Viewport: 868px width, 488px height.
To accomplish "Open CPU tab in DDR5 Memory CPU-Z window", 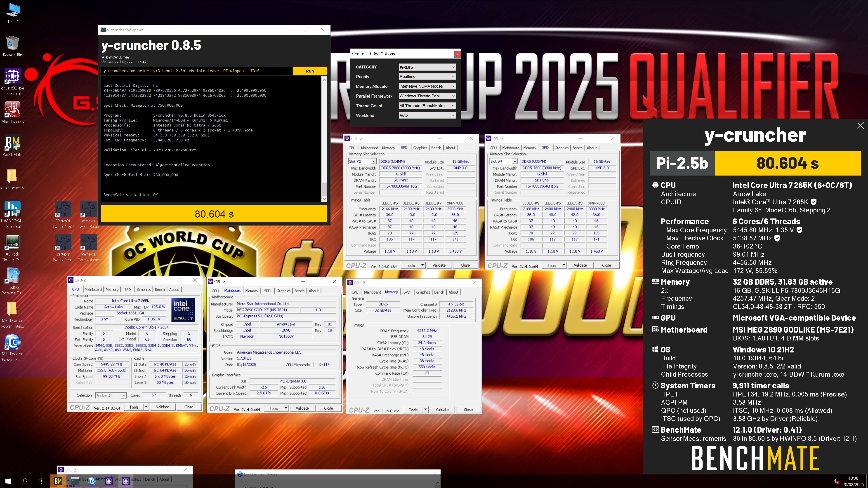I will click(x=355, y=292).
